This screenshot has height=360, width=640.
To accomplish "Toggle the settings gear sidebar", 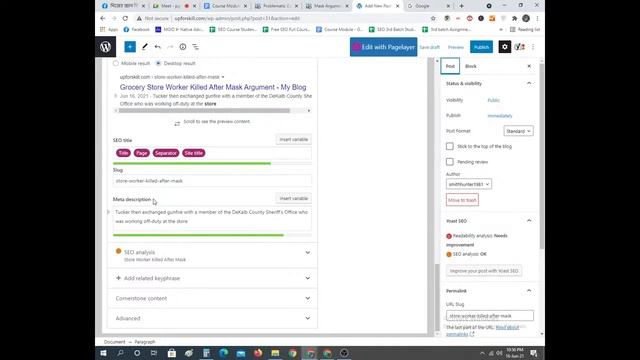I will pos(504,47).
